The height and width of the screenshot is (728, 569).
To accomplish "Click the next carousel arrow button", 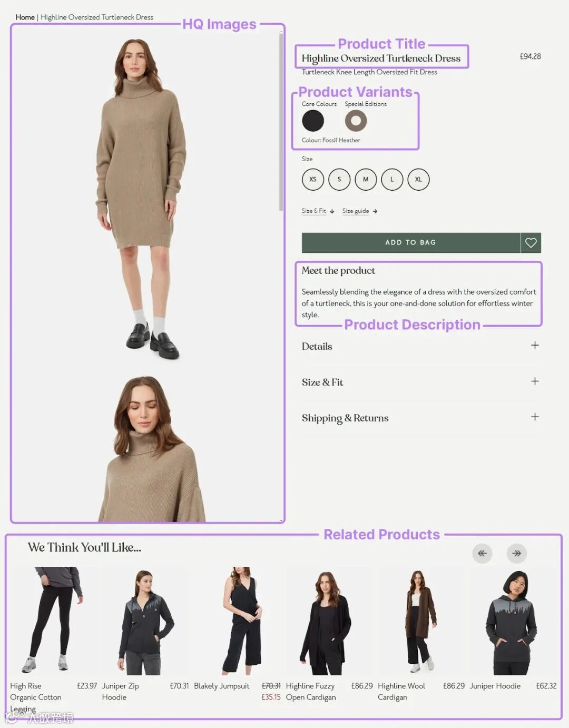I will point(517,553).
